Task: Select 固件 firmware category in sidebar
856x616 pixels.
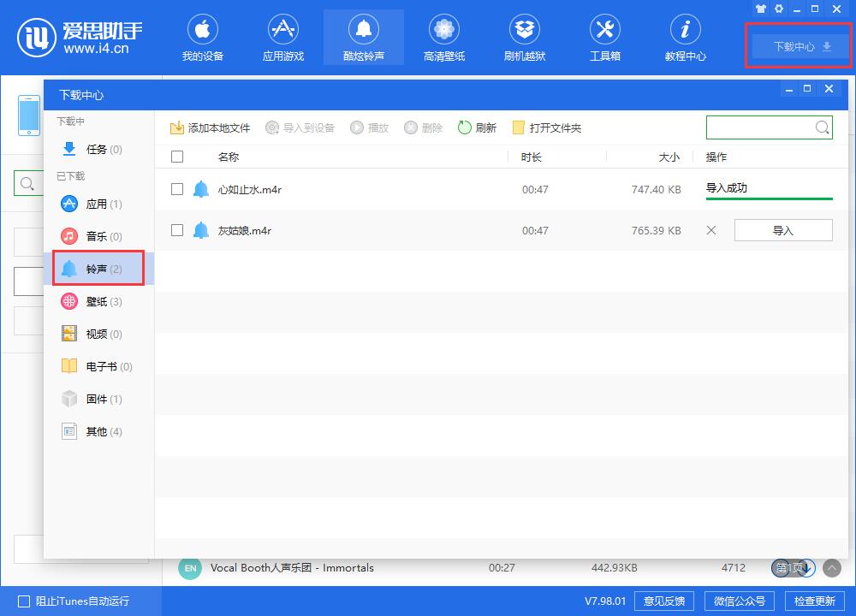Action: [97, 399]
